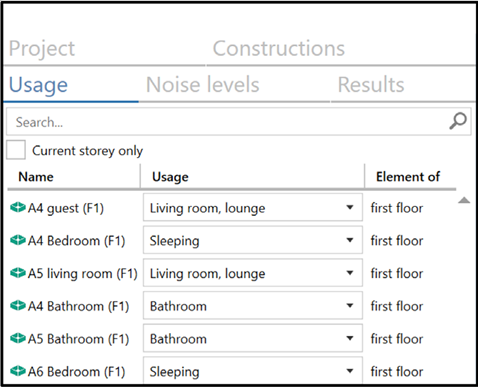The image size is (478, 387).
Task: Select the A4 Bathroom (F1) room icon
Action: click(x=18, y=305)
